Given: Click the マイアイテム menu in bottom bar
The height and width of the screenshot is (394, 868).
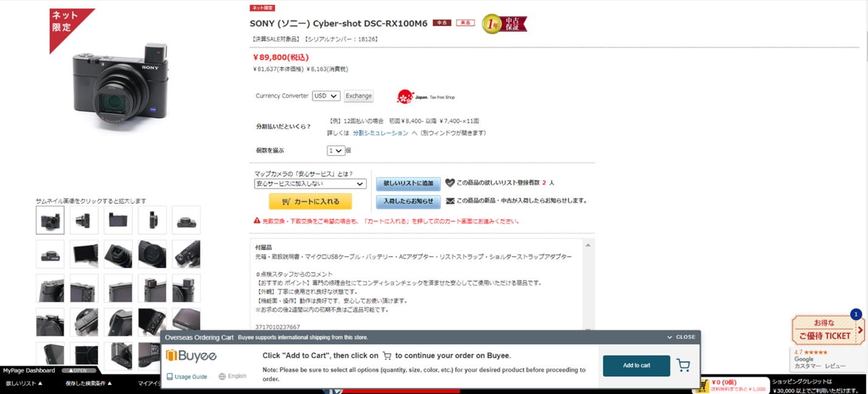Looking at the screenshot, I should [x=148, y=383].
